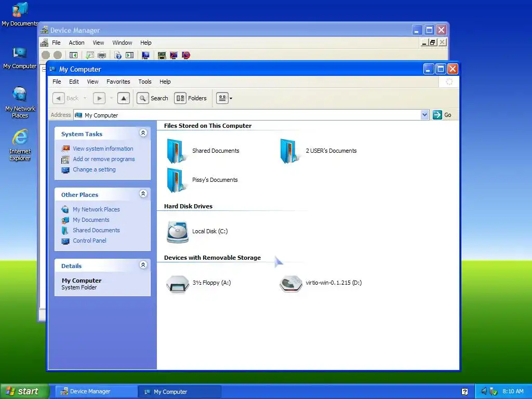Select the Local Disk (C:) drive icon
This screenshot has height=399, width=532.
(x=178, y=232)
